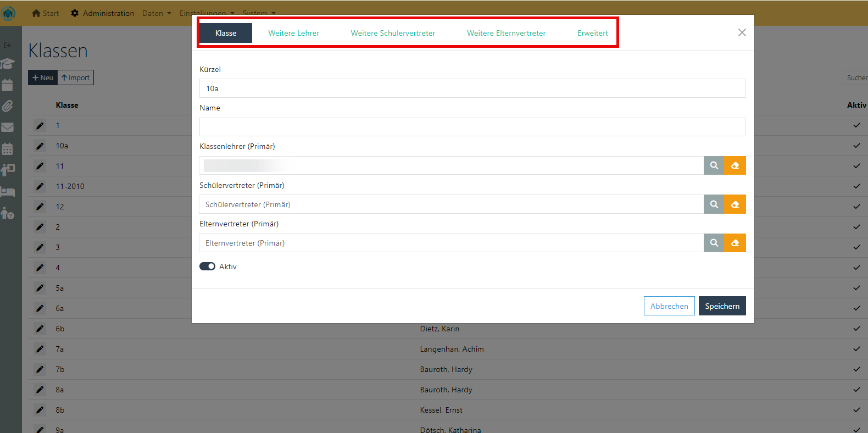Click the Abbrechen button
868x433 pixels.
click(669, 306)
